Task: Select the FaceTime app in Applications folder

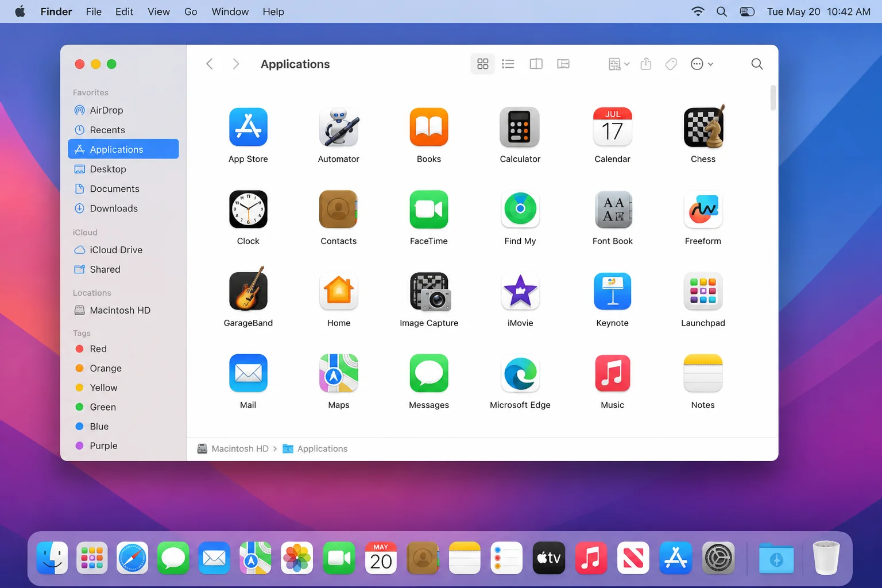Action: (x=429, y=210)
